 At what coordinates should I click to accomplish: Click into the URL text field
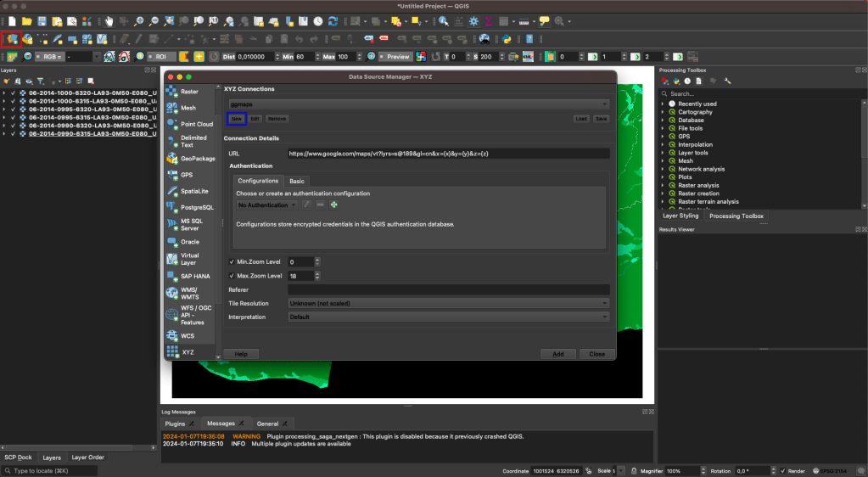tap(448, 154)
